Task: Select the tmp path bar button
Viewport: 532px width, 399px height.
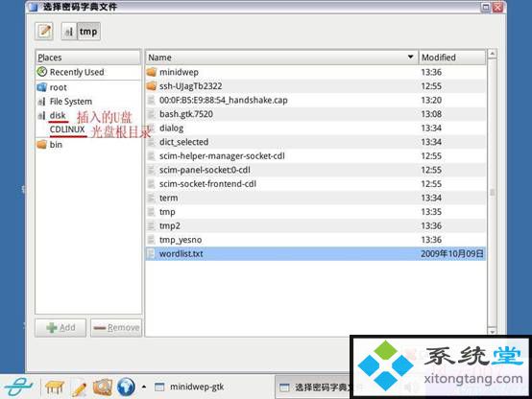Action: click(88, 32)
